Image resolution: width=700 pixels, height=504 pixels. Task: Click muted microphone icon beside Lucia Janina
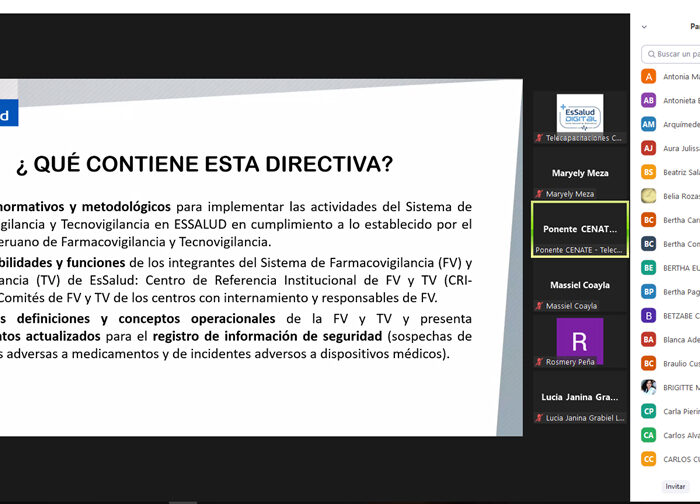[x=539, y=418]
